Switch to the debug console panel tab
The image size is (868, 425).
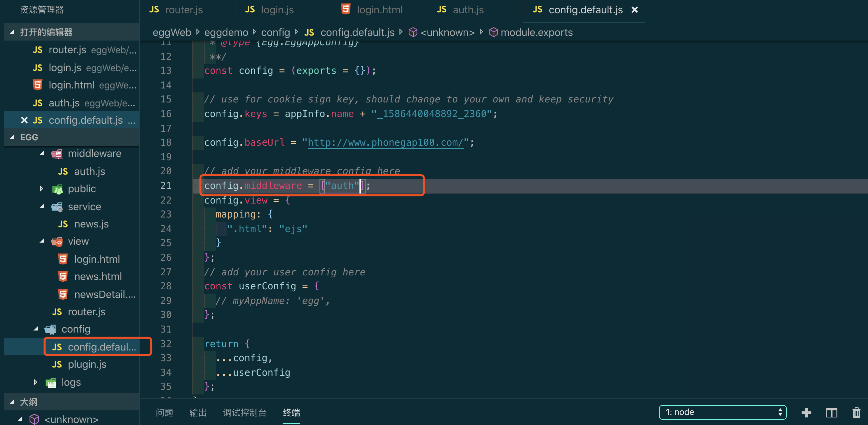(x=245, y=412)
